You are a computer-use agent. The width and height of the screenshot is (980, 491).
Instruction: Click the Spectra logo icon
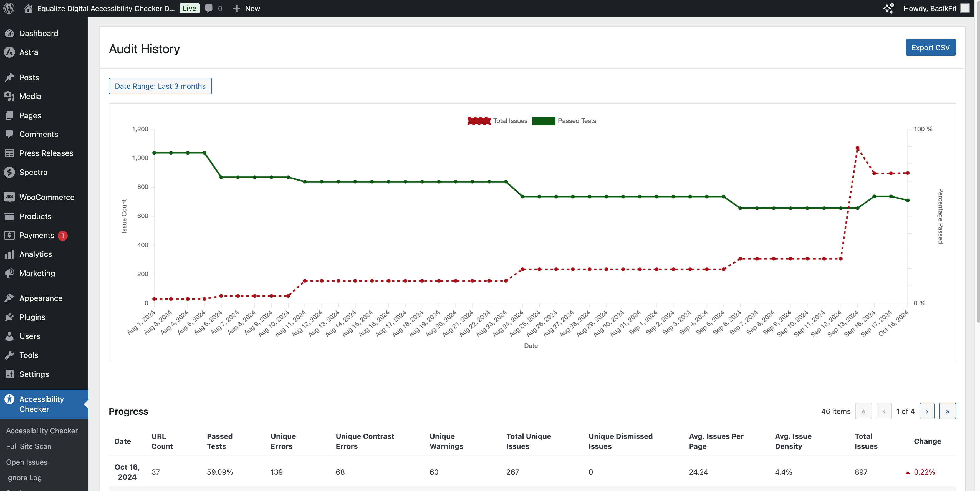9,172
